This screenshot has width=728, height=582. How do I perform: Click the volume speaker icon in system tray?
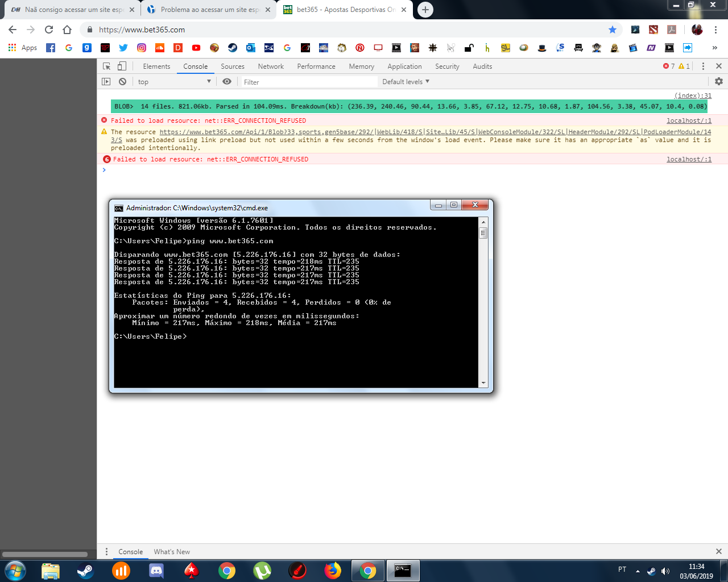point(665,571)
